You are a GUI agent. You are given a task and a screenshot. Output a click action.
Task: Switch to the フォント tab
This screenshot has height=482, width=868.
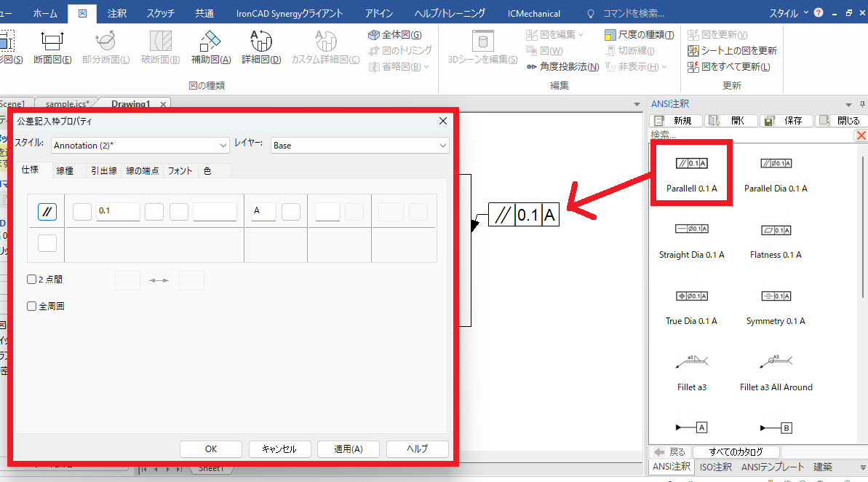pos(180,170)
